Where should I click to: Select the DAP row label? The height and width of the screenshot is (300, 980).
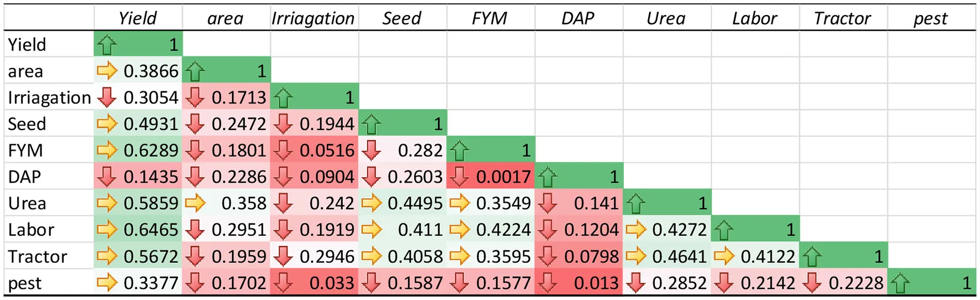click(25, 177)
